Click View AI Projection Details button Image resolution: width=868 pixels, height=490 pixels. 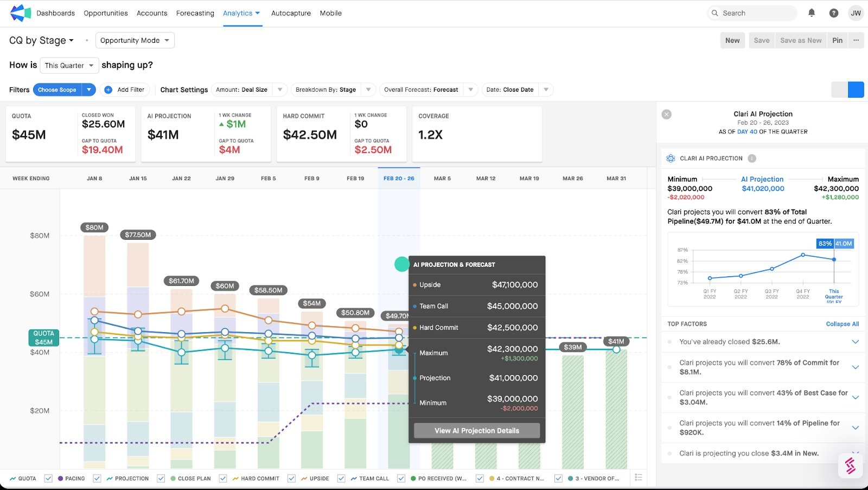(x=477, y=431)
